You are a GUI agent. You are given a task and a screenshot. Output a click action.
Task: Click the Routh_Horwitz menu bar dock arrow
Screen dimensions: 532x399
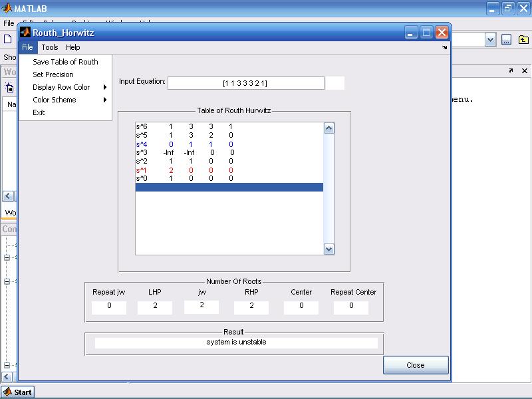pyautogui.click(x=444, y=47)
